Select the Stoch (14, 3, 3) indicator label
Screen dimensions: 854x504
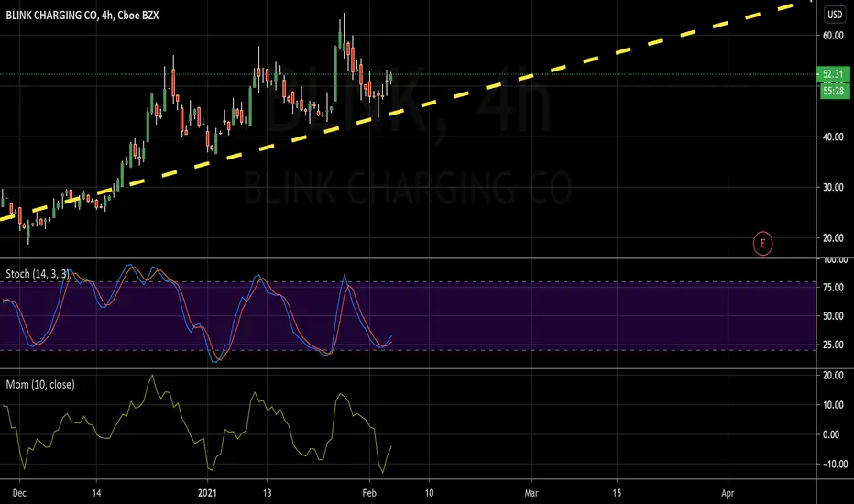tap(37, 274)
